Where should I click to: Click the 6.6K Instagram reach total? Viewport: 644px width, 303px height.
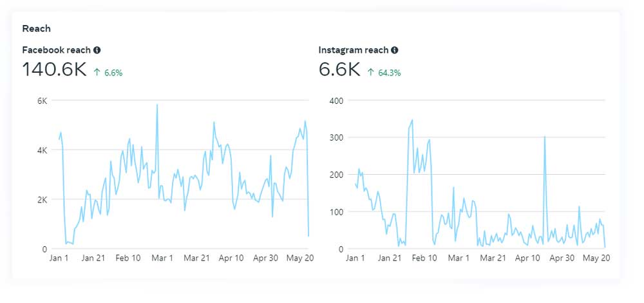coord(339,70)
